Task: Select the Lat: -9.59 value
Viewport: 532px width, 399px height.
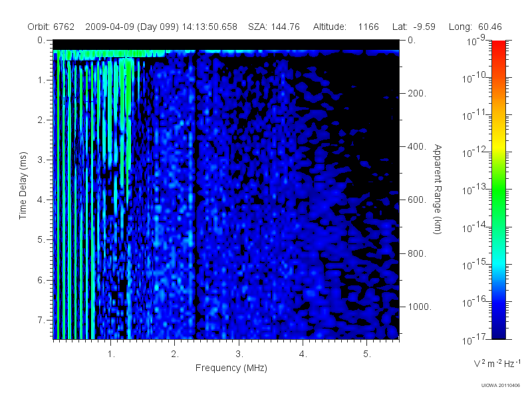Action: pyautogui.click(x=414, y=27)
